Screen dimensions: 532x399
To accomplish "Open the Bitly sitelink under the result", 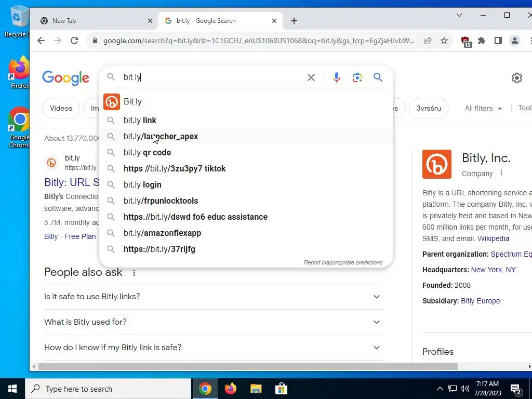I will [x=51, y=236].
